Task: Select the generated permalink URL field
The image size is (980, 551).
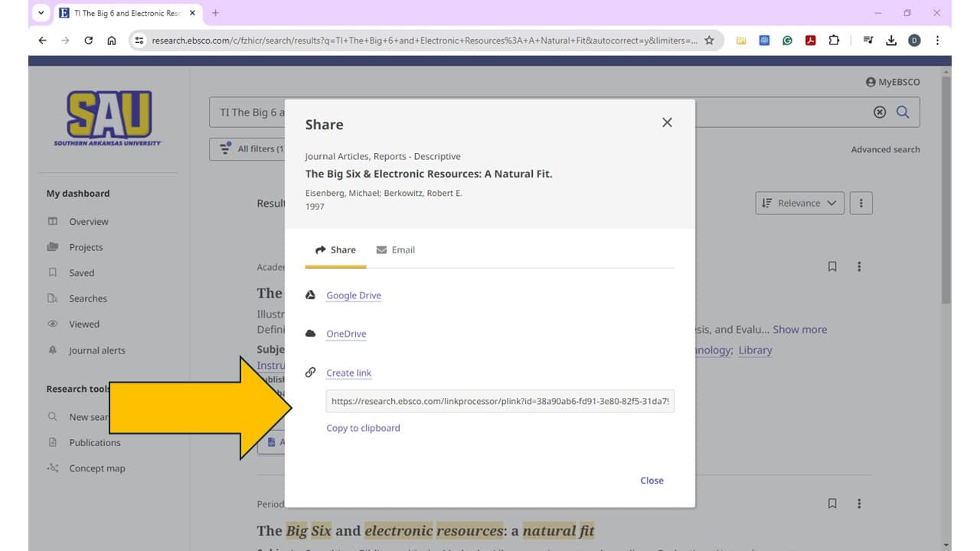Action: (x=500, y=401)
